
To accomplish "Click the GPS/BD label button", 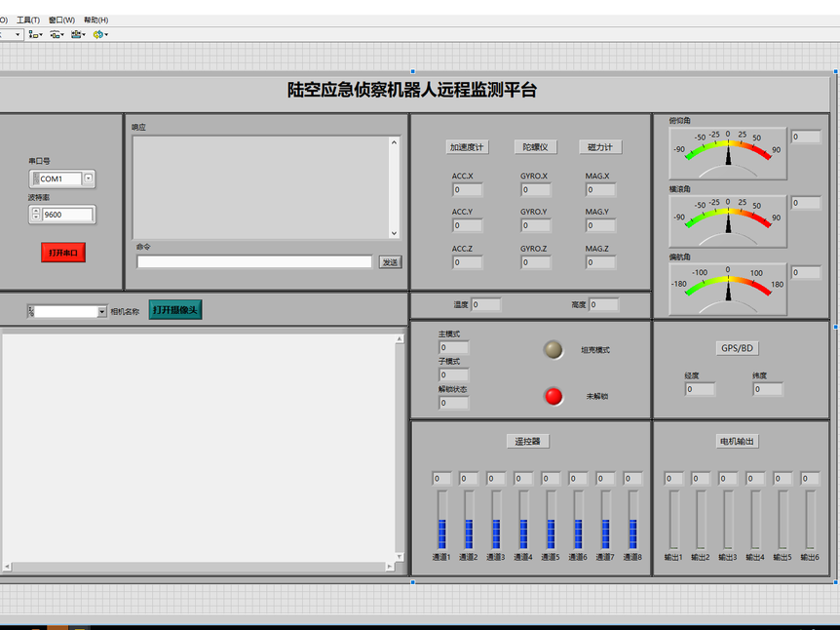I will [737, 348].
